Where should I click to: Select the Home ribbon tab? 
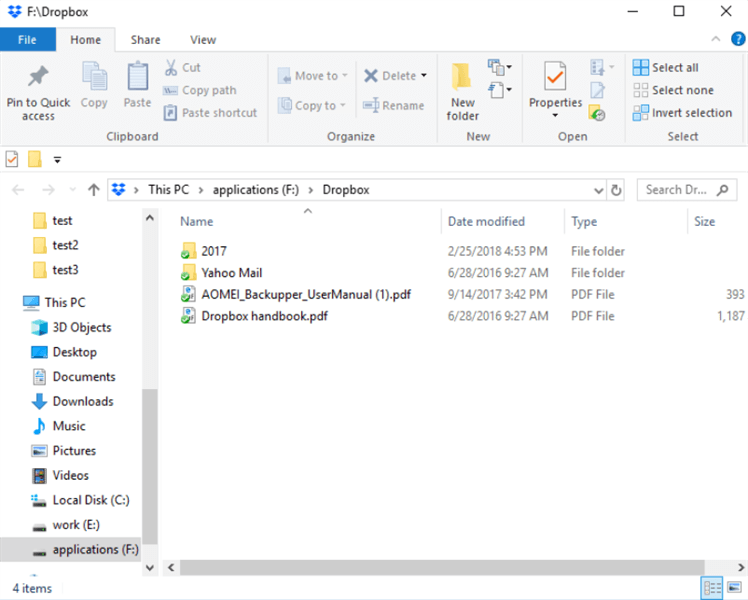click(85, 40)
